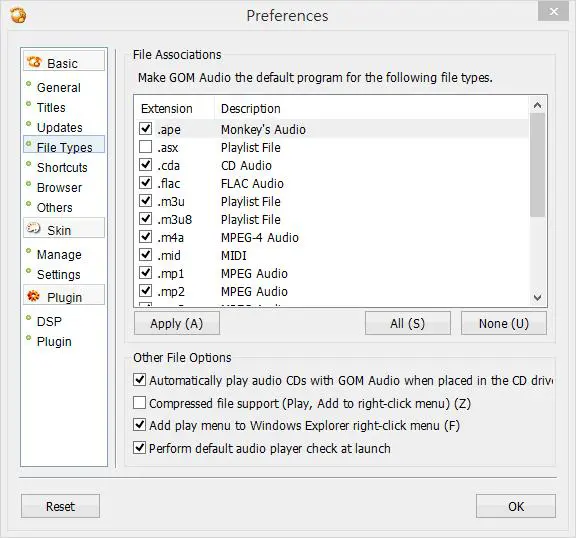
Task: Click the bullet icon beside DSP
Action: (x=29, y=318)
